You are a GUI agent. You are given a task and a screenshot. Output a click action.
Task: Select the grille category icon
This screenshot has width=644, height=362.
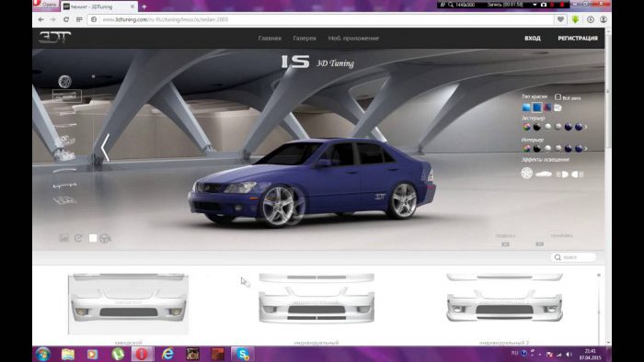[x=64, y=200]
